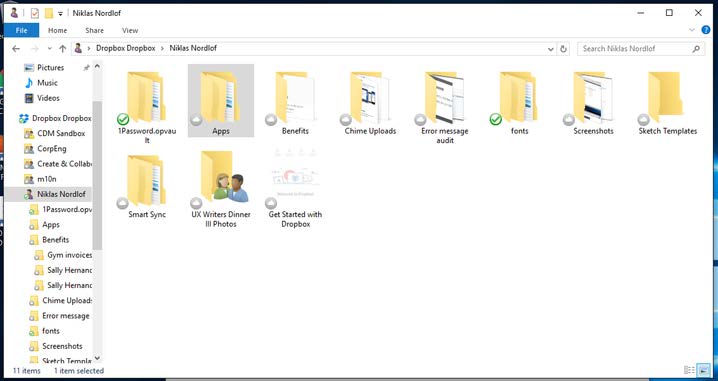Viewport: 718px width, 381px height.
Task: Click the Pictures pin icon in navigation pane
Action: click(86, 68)
